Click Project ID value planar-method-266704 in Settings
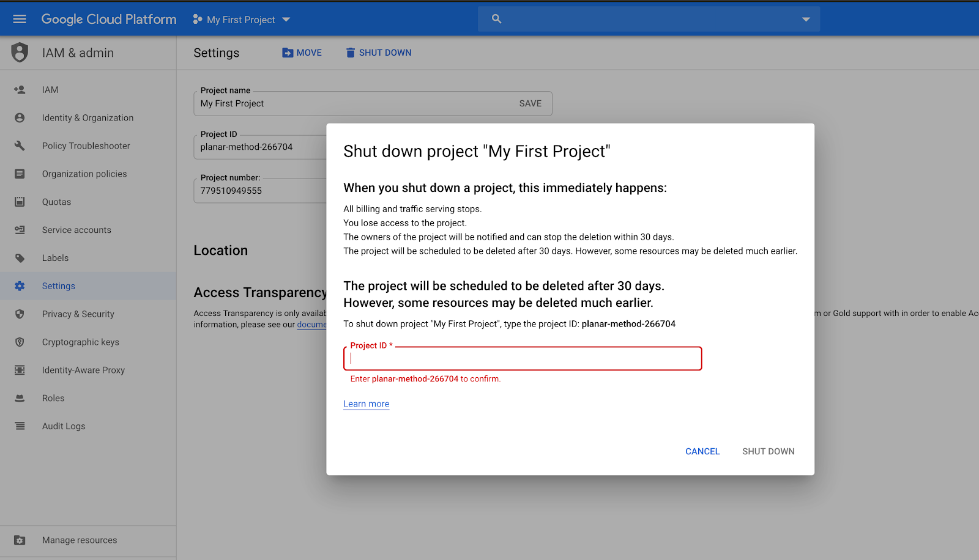The width and height of the screenshot is (979, 560). click(x=247, y=147)
